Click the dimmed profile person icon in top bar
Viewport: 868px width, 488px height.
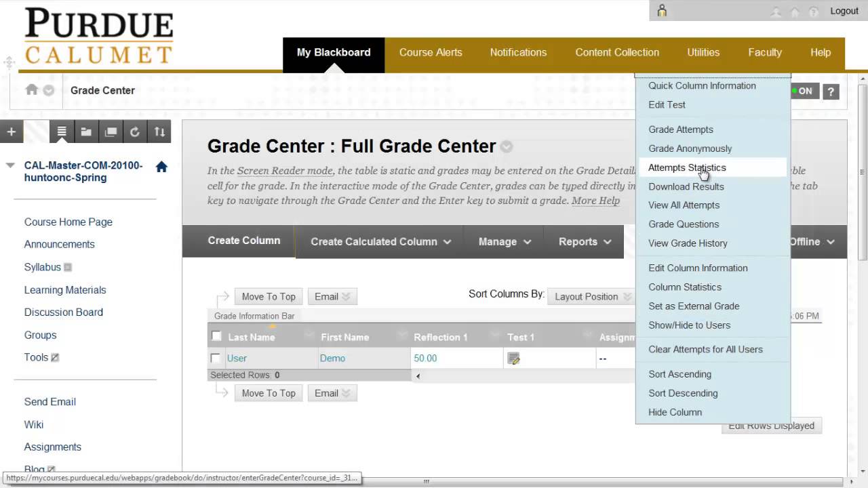tap(776, 12)
